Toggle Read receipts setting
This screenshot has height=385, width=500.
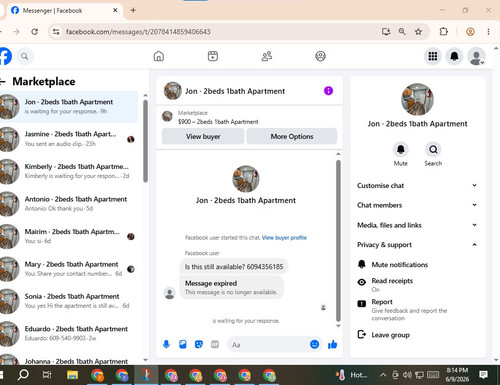418,284
